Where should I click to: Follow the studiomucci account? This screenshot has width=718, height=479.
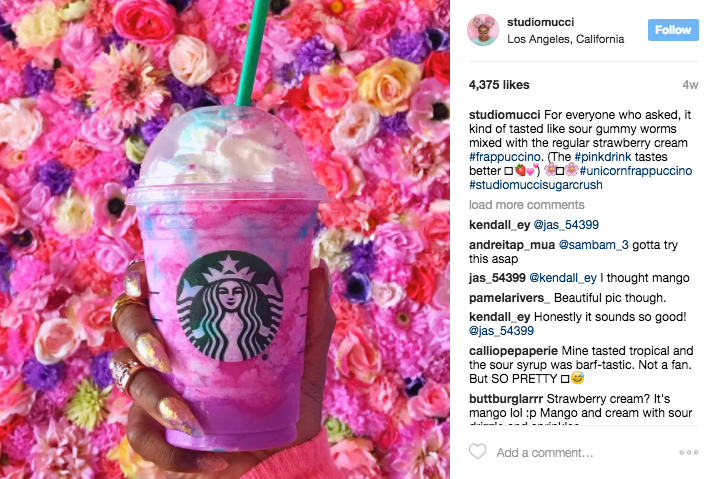click(673, 30)
